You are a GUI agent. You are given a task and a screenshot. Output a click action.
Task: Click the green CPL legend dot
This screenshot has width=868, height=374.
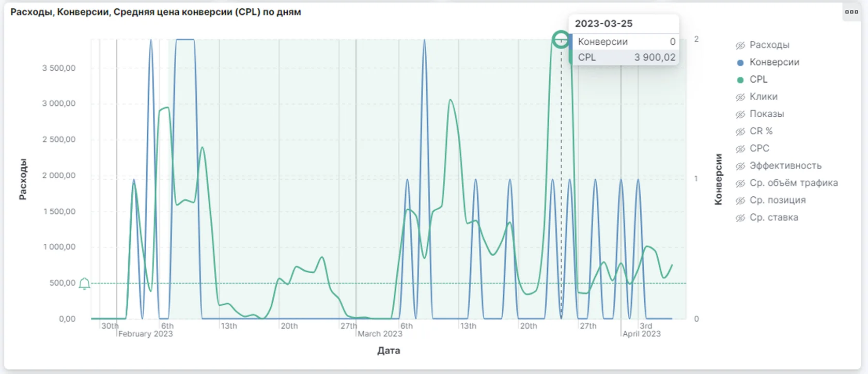click(x=740, y=80)
